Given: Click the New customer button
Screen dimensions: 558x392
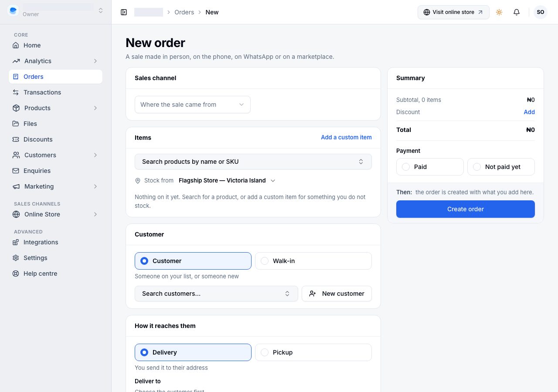Looking at the screenshot, I should [337, 294].
